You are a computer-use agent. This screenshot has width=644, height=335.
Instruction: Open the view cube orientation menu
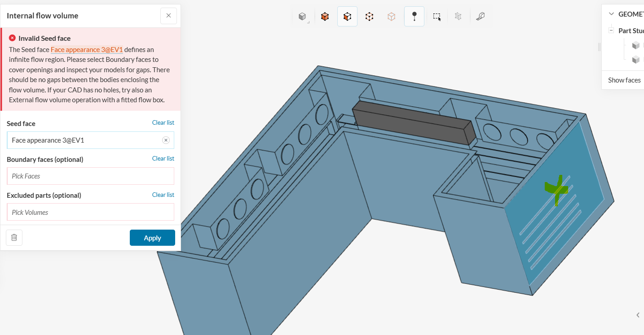point(303,17)
